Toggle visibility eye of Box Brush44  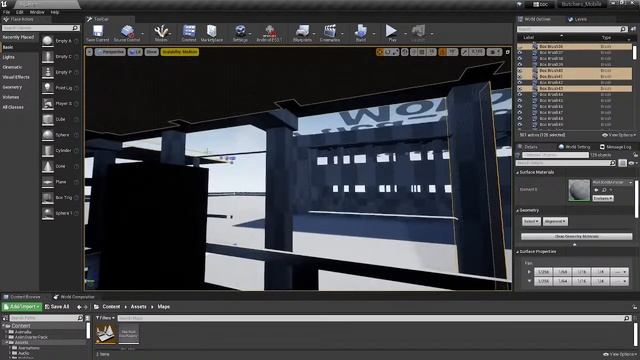tap(520, 94)
